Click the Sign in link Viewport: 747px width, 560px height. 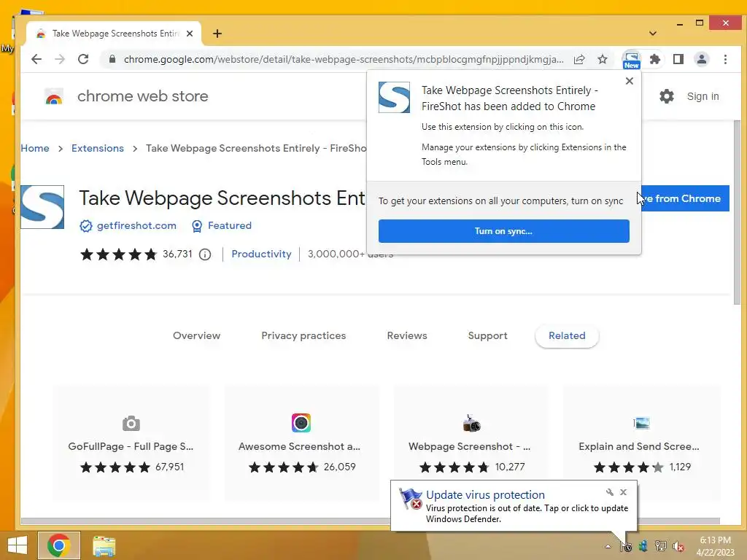pos(703,96)
